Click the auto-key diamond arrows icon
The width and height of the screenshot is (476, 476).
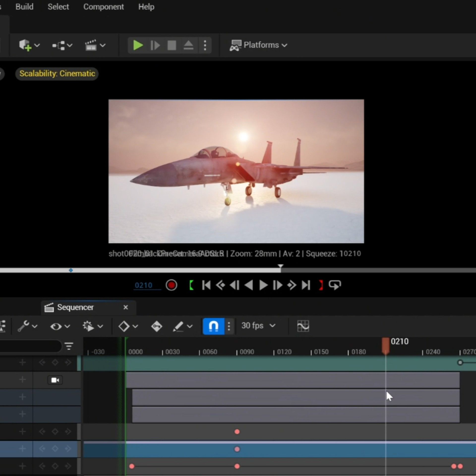click(157, 326)
